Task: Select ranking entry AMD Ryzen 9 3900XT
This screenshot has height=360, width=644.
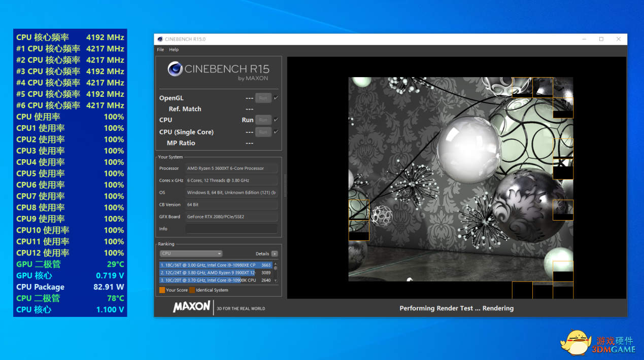Action: [x=216, y=273]
